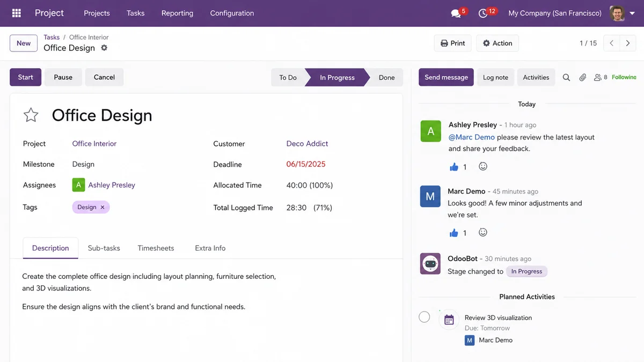The height and width of the screenshot is (362, 644).
Task: Open the Tasks menu
Action: 136,13
